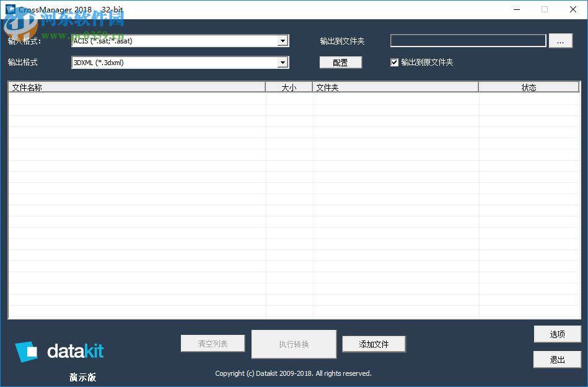Image resolution: width=588 pixels, height=387 pixels.
Task: Click the ... browse button for output folder
Action: pyautogui.click(x=561, y=40)
